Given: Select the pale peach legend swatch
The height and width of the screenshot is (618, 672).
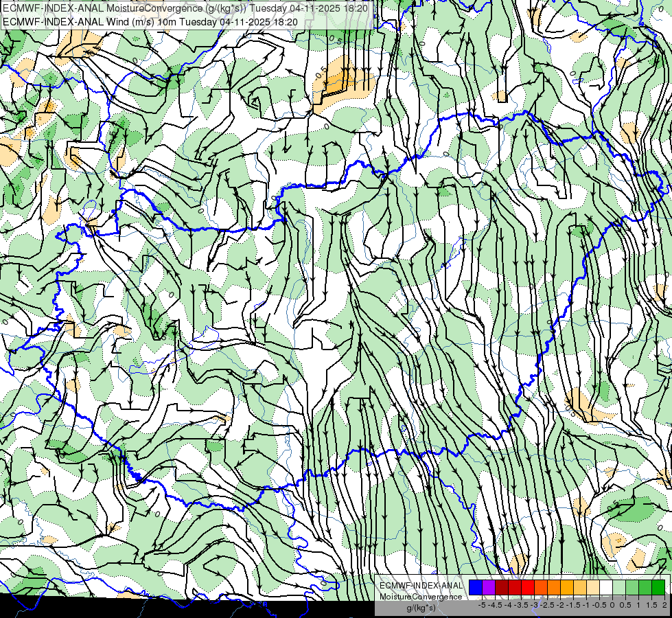Looking at the screenshot, I should [593, 587].
